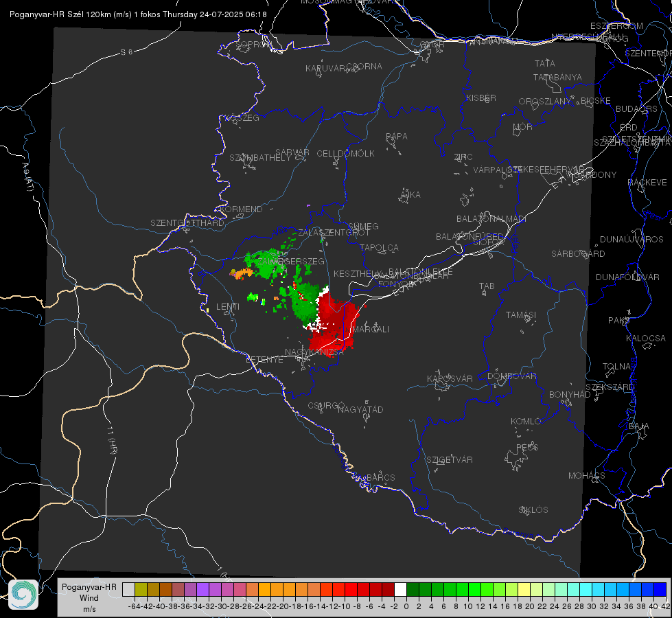Click the ZIRC city label
672x618 pixels.
pyautogui.click(x=463, y=157)
